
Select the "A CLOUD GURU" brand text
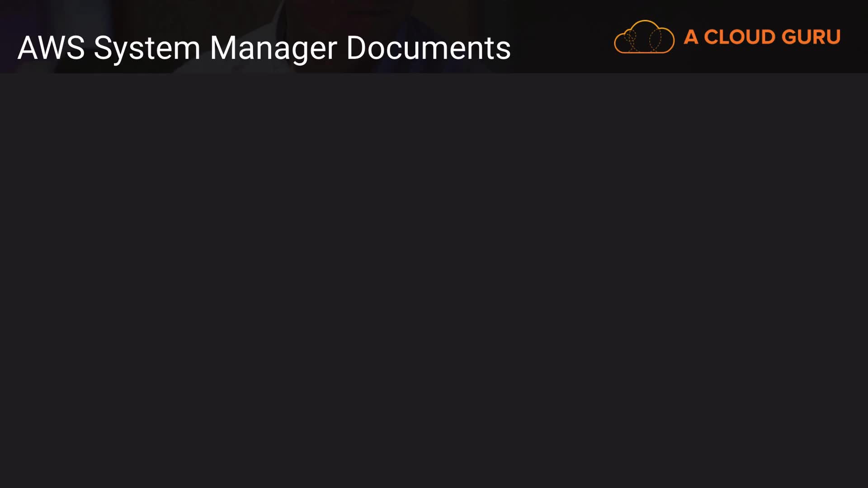pos(762,37)
